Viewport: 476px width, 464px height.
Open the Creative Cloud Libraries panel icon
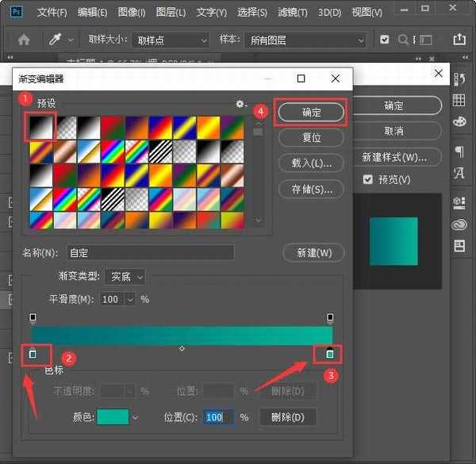(x=459, y=225)
